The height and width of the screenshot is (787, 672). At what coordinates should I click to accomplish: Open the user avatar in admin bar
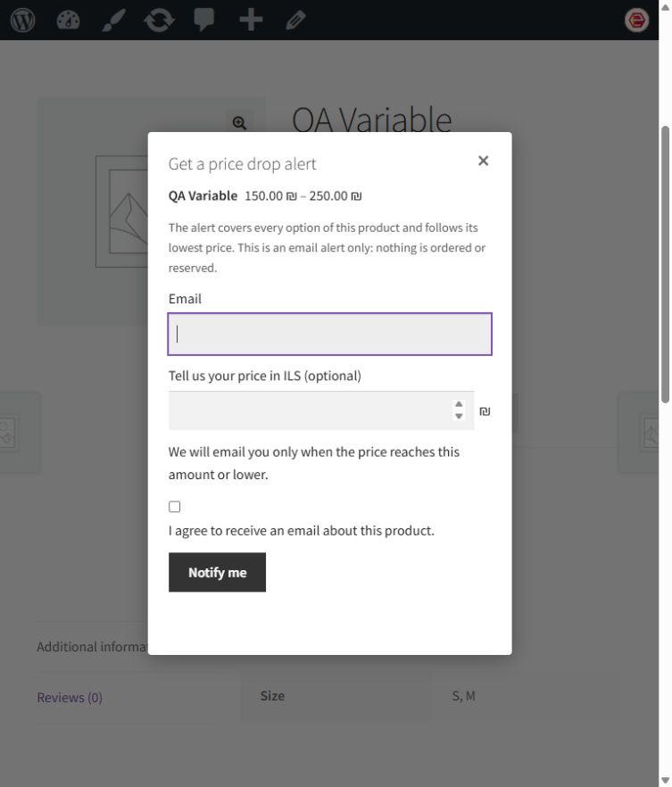point(636,20)
